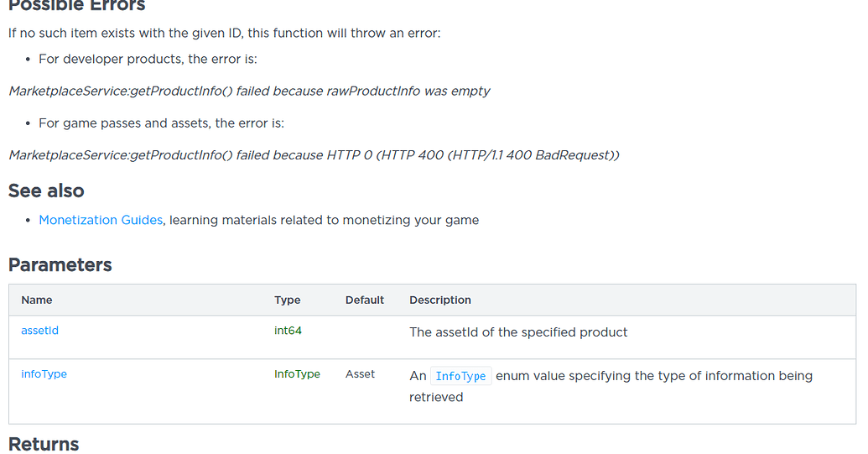
Task: Open the green InfoType type link
Action: point(297,374)
